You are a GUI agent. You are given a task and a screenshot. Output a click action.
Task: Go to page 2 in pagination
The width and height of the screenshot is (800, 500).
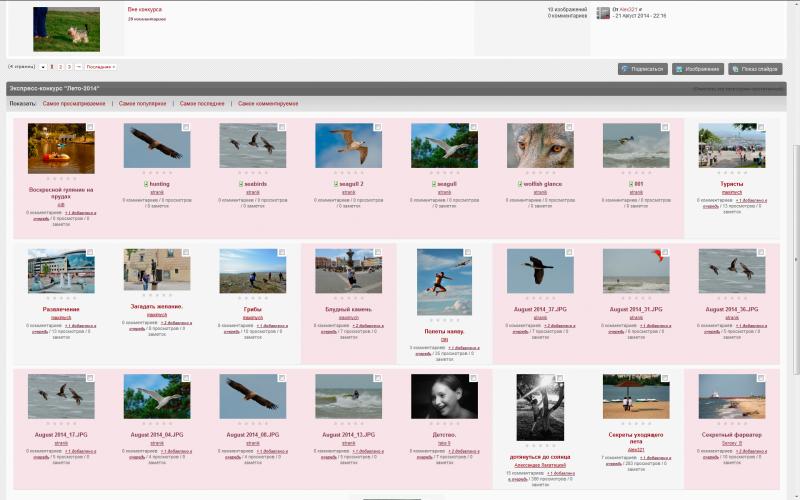tap(60, 67)
